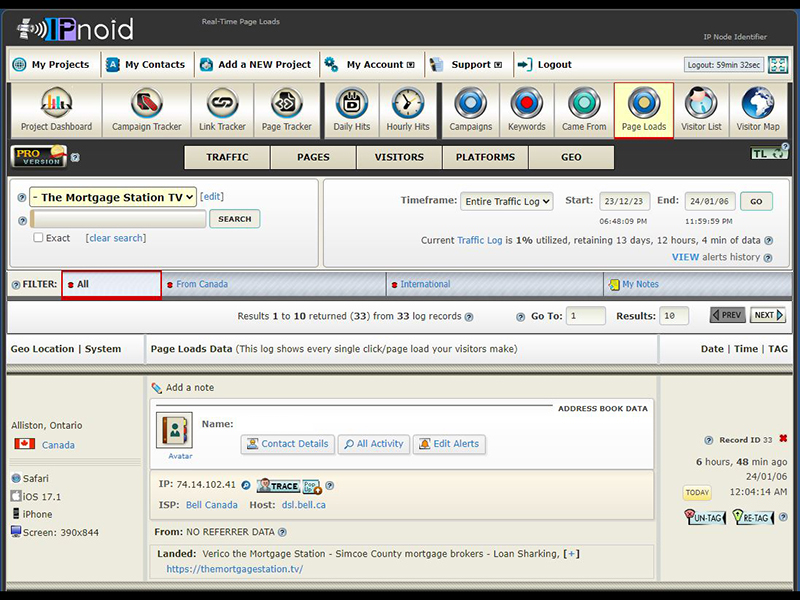The height and width of the screenshot is (600, 800).
Task: Click the TRACE IP button
Action: click(x=278, y=486)
